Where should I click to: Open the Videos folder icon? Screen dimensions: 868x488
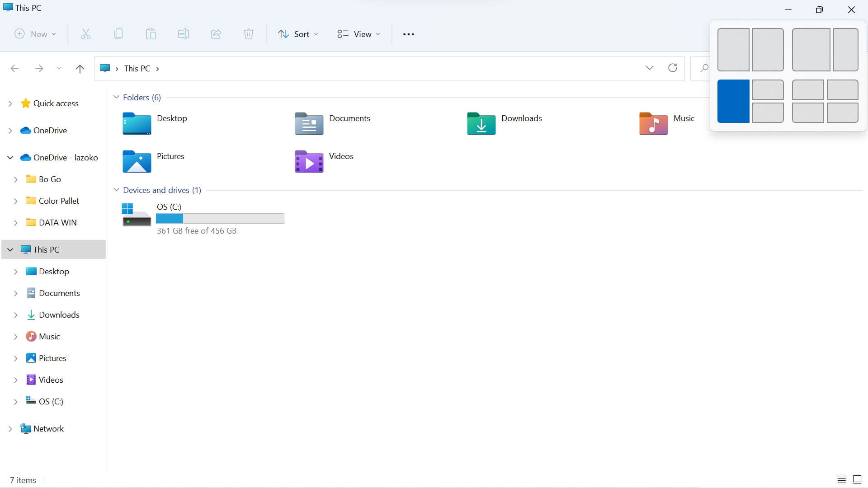(x=308, y=162)
